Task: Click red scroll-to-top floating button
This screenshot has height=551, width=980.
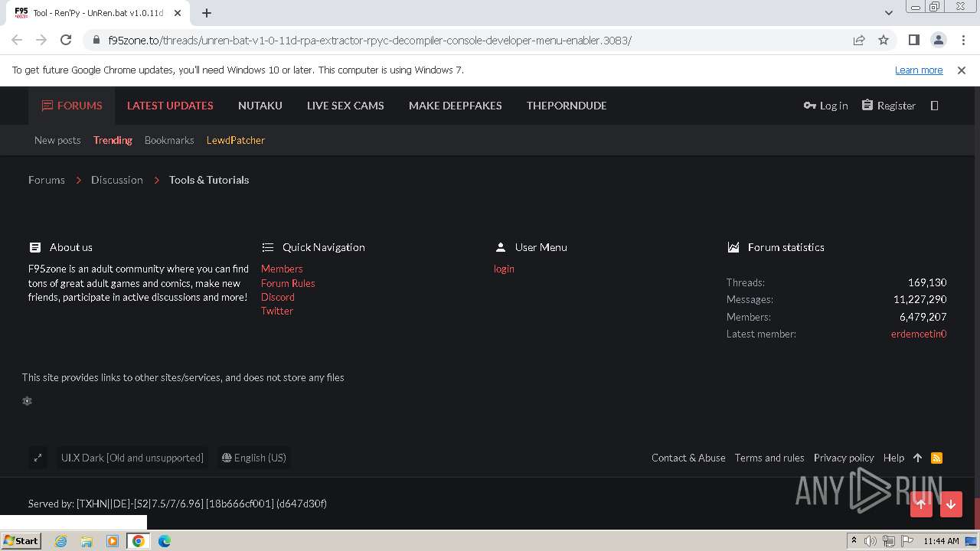Action: 921,504
